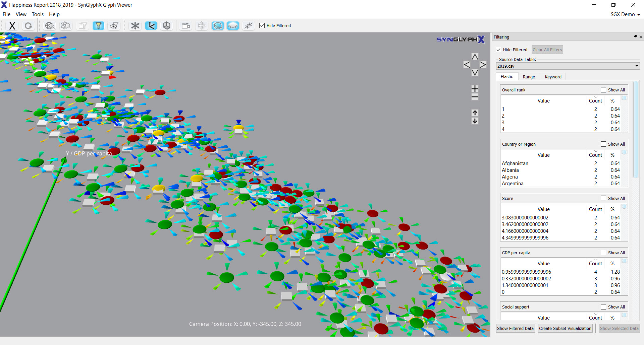Click the airplane fly-mode toolbar icon

202,26
